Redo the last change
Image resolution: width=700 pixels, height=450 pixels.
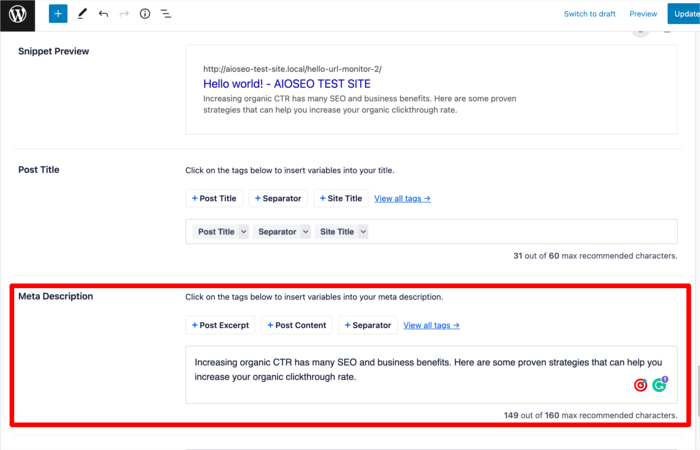124,14
